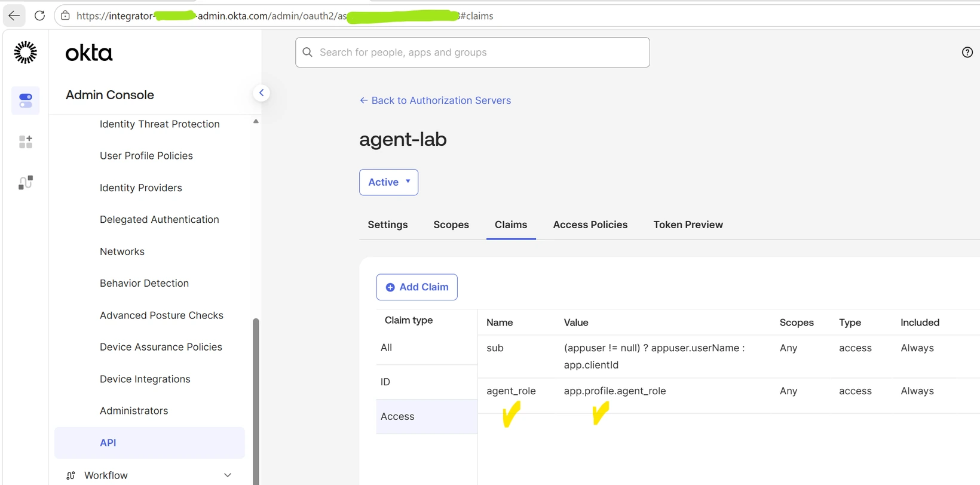
Task: Click the sidebar vertical scrollbar thumb
Action: pyautogui.click(x=256, y=401)
